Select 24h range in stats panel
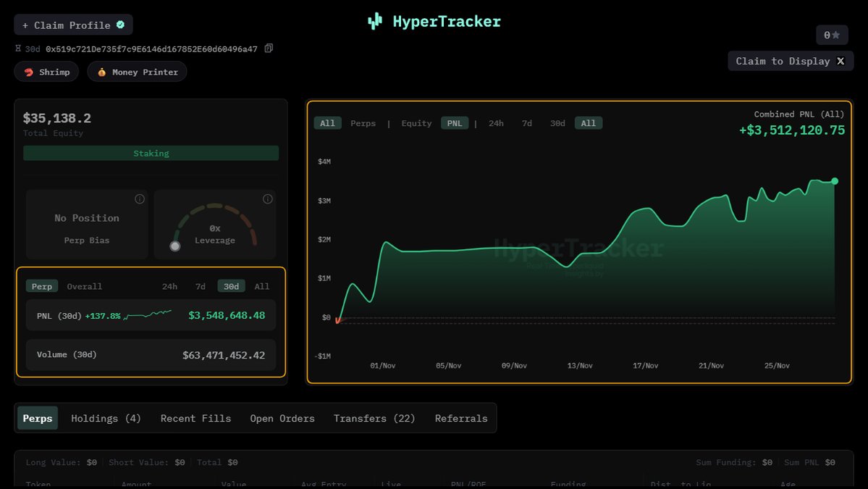868x489 pixels. [x=169, y=286]
